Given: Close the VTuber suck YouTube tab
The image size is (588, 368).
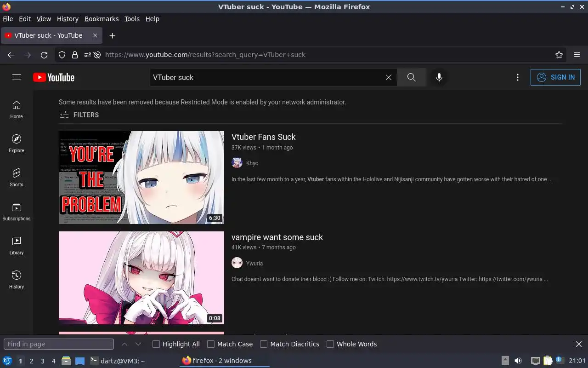Looking at the screenshot, I should [x=95, y=35].
